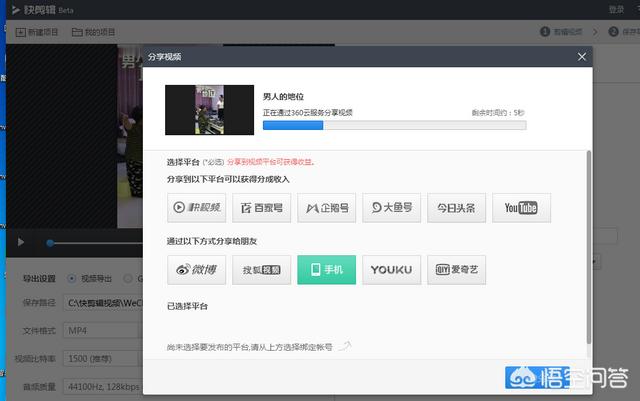Share to 微博 Weibo
This screenshot has width=640, height=401.
(196, 270)
